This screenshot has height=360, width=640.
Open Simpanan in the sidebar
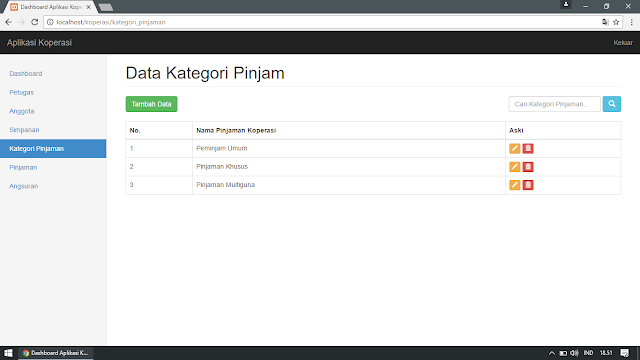(24, 130)
